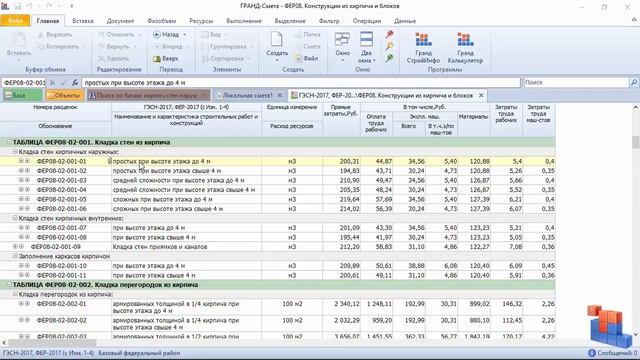
Task: Open the Сообщений messages indicator
Action: coord(612,353)
